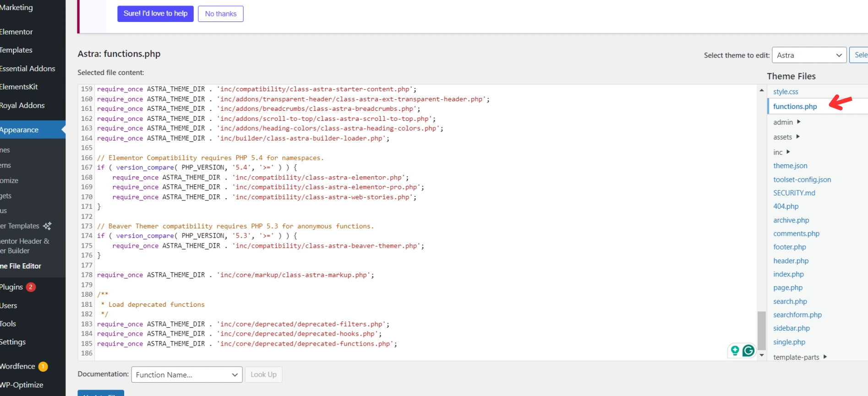The image size is (868, 396).
Task: Click the code editor scroll down arrow
Action: (x=762, y=355)
